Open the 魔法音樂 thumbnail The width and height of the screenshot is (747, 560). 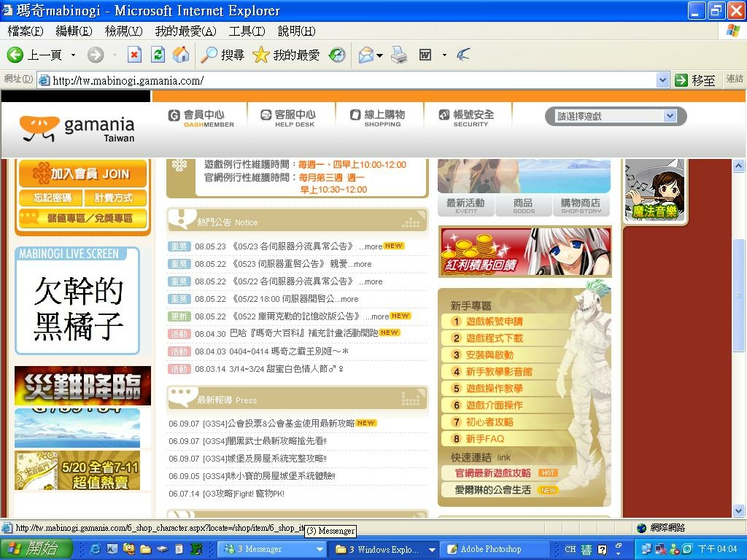(654, 190)
